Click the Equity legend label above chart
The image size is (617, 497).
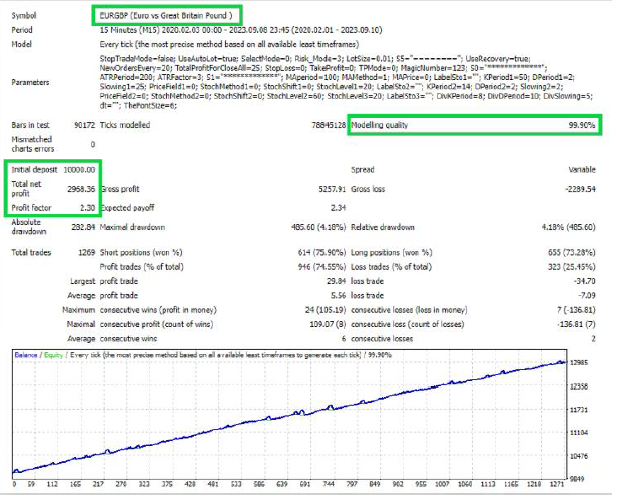(x=55, y=354)
